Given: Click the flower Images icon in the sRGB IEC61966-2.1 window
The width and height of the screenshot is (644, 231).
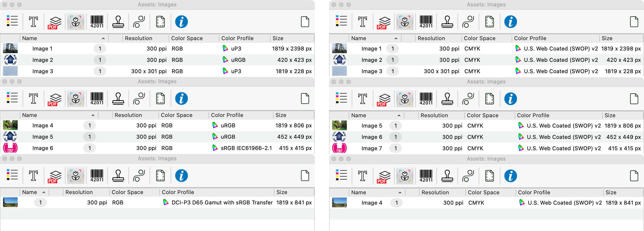Looking at the screenshot, I should pos(76,99).
